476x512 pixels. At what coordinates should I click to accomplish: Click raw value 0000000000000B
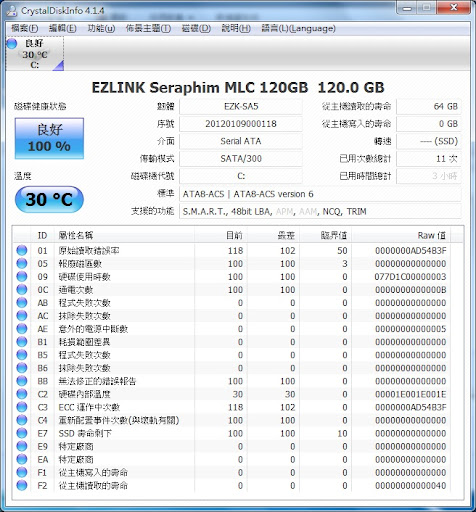[x=410, y=290]
